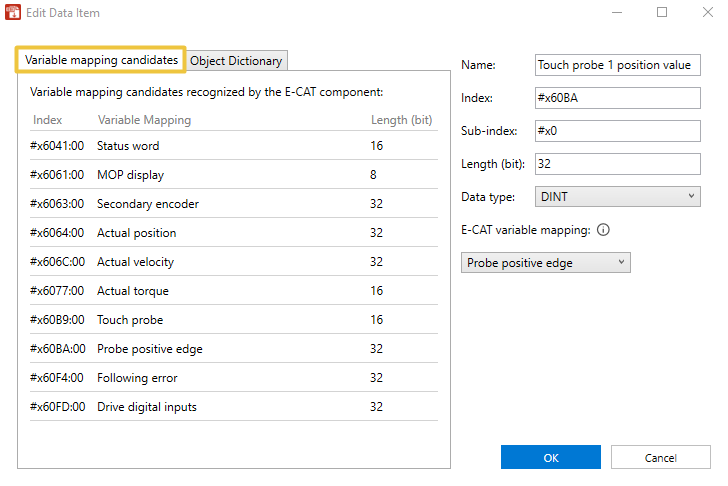Maximize the Edit Data Item window
This screenshot has height=486, width=728.
coord(661,13)
